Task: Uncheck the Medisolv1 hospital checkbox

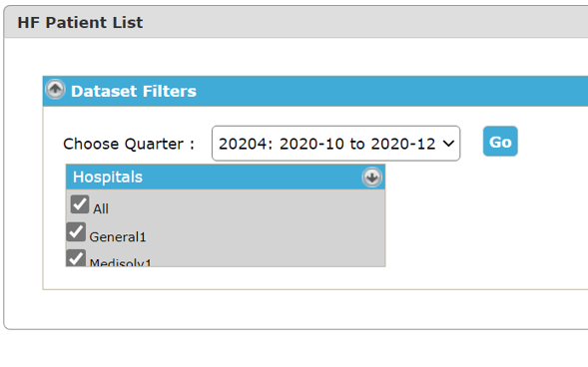Action: (x=76, y=258)
